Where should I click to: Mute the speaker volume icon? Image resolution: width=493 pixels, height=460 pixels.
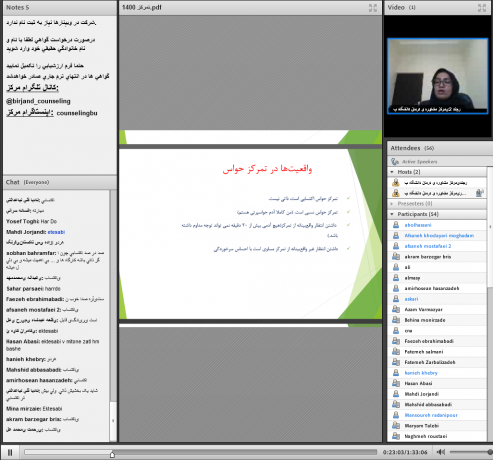pyautogui.click(x=441, y=452)
